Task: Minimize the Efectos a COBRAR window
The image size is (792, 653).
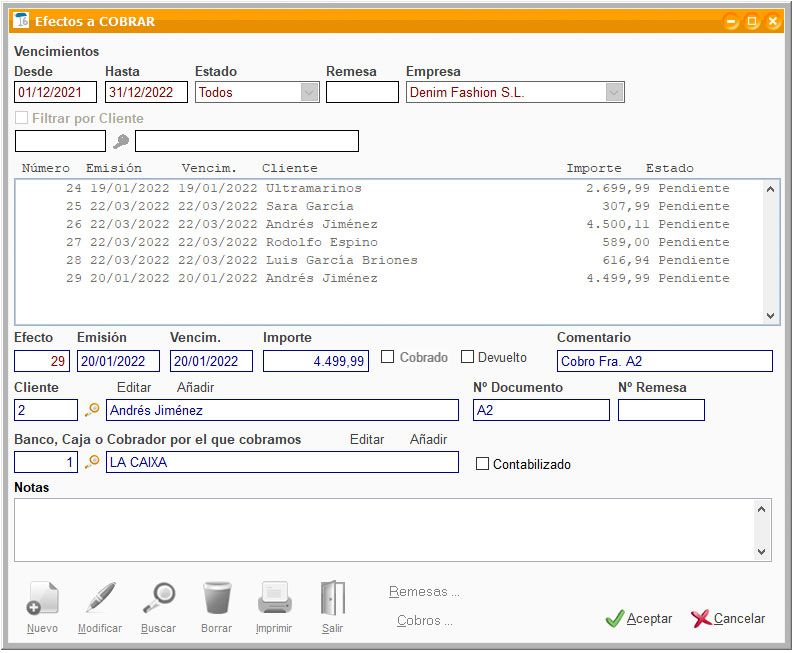Action: 731,21
